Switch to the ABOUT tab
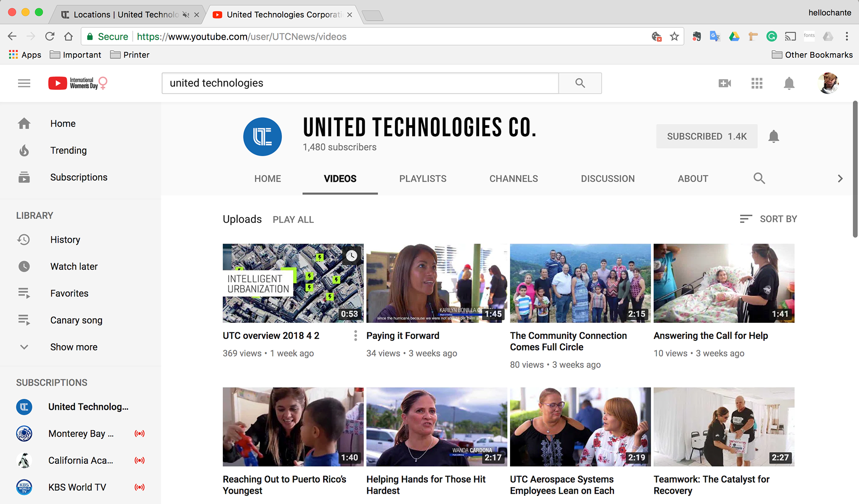The height and width of the screenshot is (504, 859). tap(693, 178)
